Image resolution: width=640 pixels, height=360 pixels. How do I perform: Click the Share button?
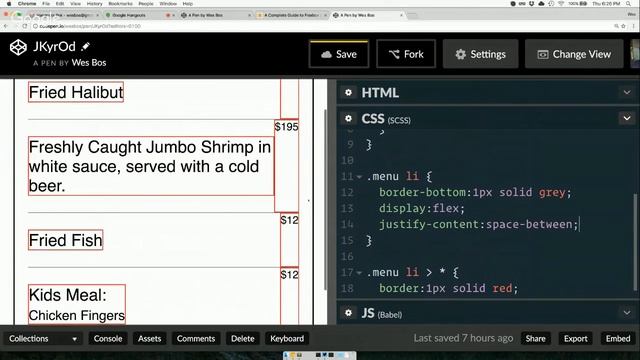tap(536, 338)
